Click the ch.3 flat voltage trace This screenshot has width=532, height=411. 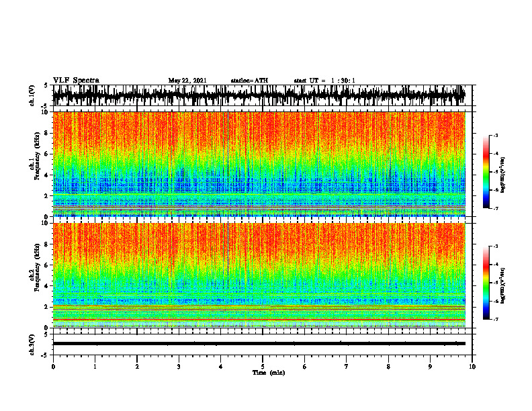[x=259, y=344]
